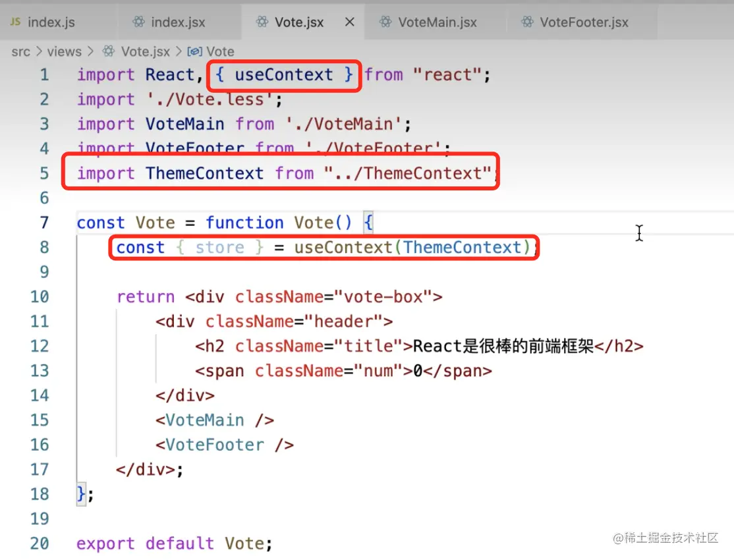Click line number 1 in the gutter
734x560 pixels.
click(x=44, y=75)
